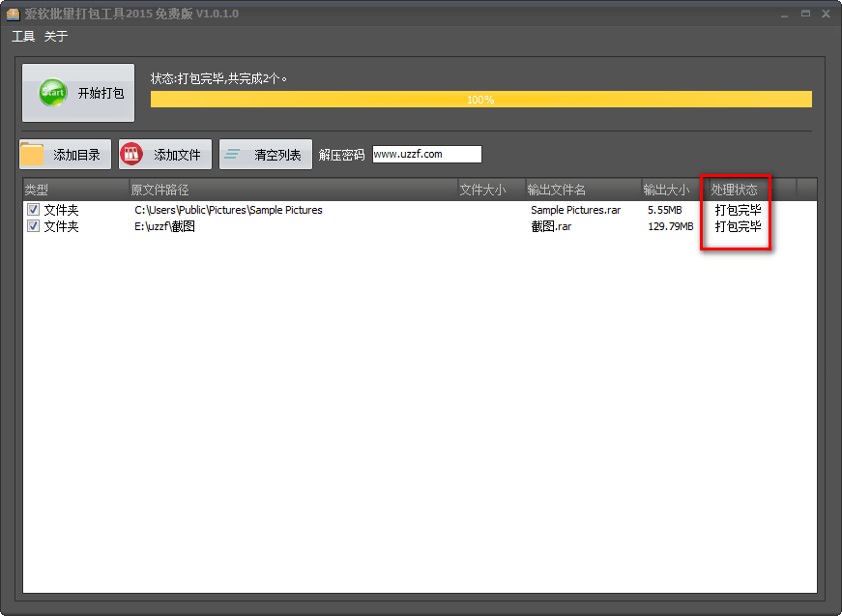The image size is (842, 616).
Task: Click 文件夹 type in E:\uzzf\截图 row
Action: pos(61,226)
